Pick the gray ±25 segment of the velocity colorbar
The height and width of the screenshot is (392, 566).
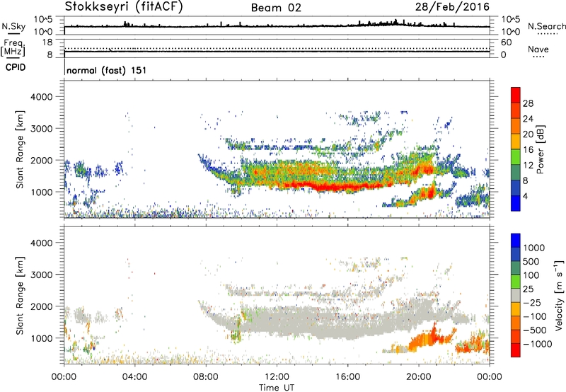tap(516, 296)
